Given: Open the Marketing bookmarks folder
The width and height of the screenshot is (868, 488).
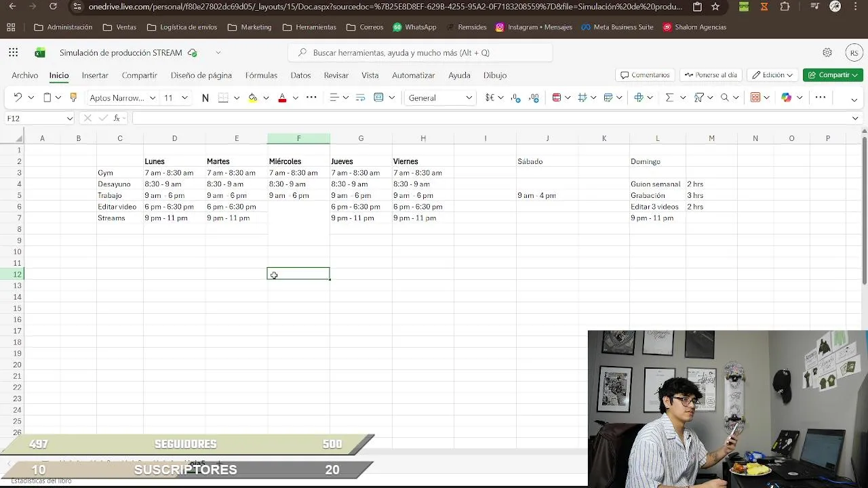Looking at the screenshot, I should (250, 27).
